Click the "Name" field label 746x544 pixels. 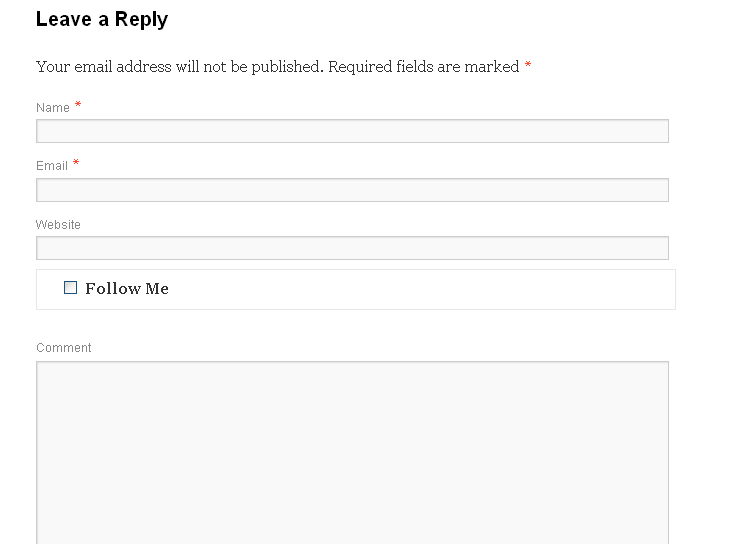(x=53, y=108)
